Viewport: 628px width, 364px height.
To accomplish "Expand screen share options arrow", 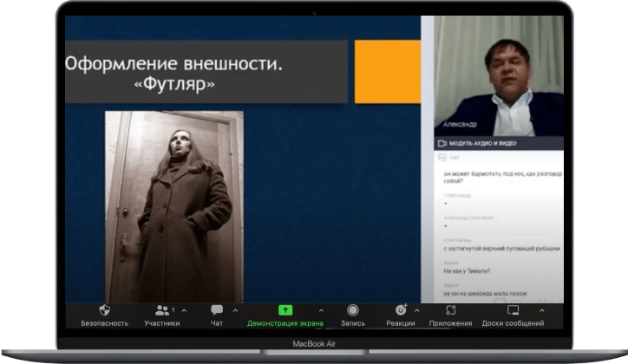I will pos(321,309).
